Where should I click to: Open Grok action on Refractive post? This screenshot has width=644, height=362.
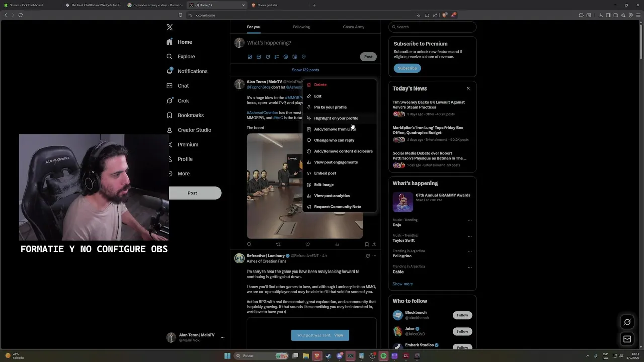click(367, 256)
